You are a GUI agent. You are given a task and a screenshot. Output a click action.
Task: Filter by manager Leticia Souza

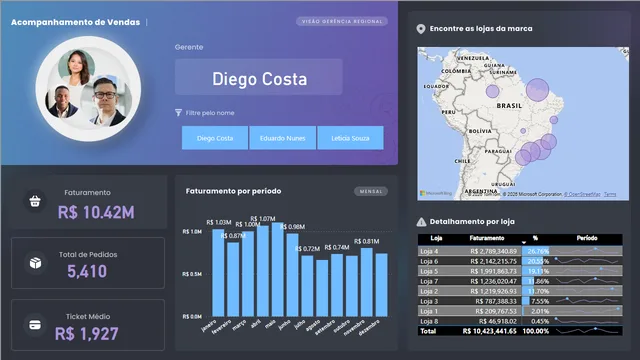[x=350, y=138]
